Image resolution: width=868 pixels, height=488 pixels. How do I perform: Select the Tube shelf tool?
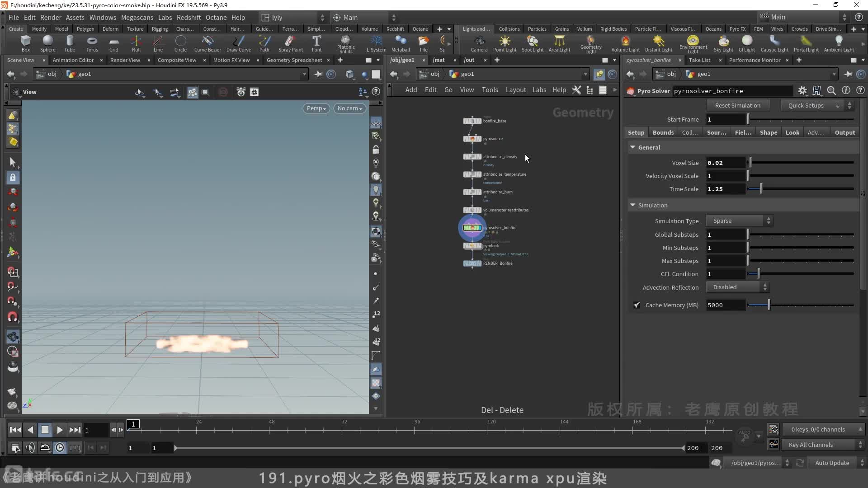[70, 44]
